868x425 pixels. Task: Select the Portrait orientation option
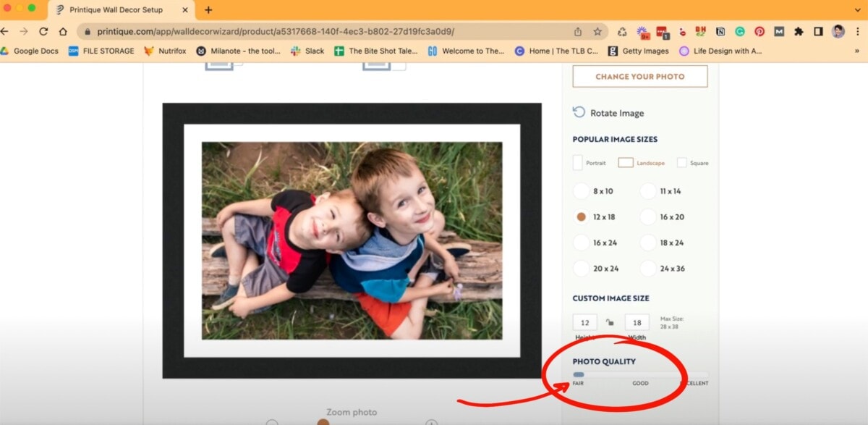coord(579,162)
